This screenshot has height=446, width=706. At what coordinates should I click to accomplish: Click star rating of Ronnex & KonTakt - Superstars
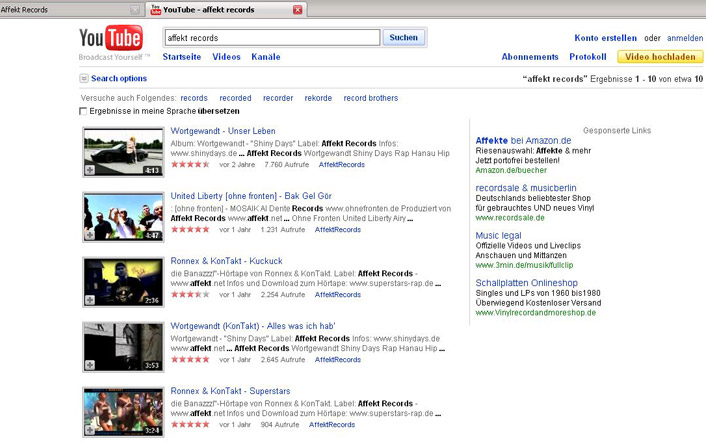pyautogui.click(x=190, y=424)
